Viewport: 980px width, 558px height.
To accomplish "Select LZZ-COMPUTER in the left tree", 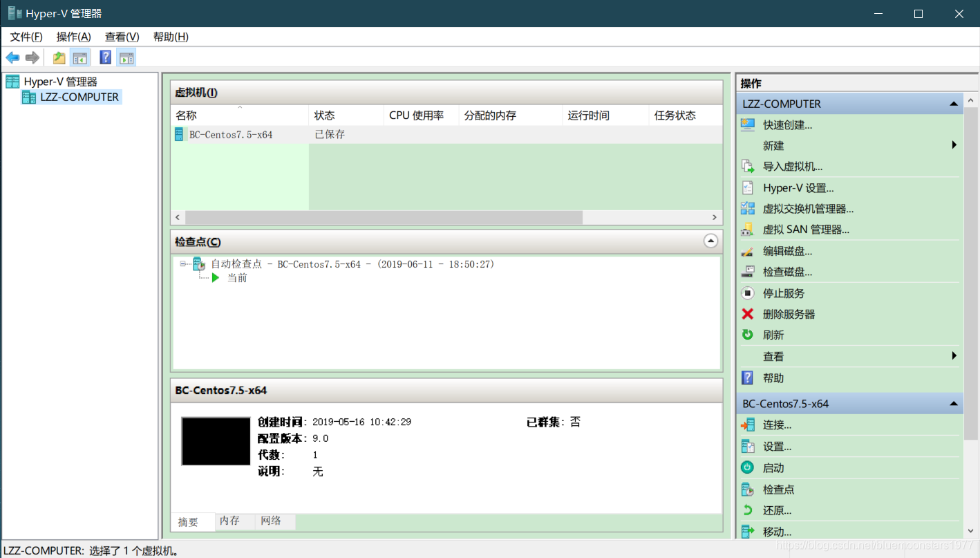I will point(79,97).
